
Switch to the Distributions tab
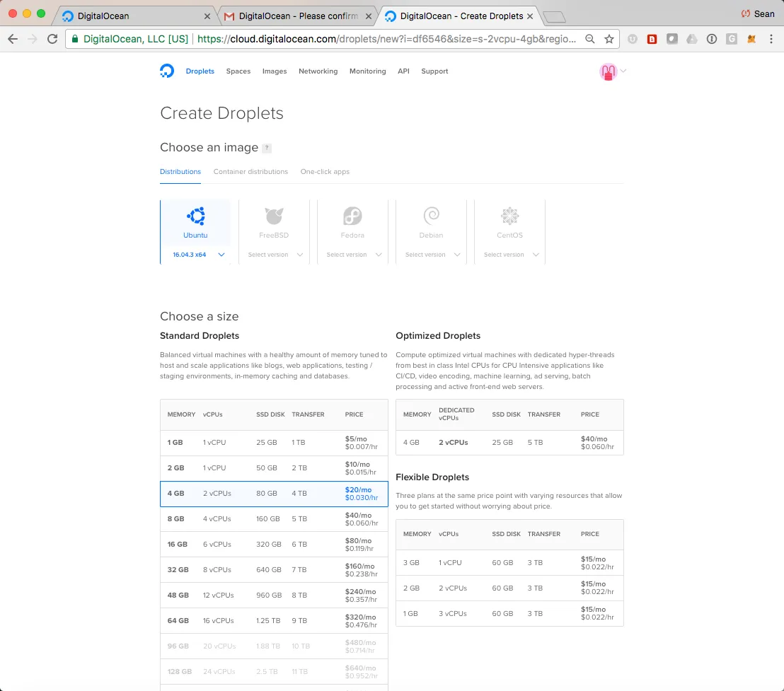(x=180, y=171)
